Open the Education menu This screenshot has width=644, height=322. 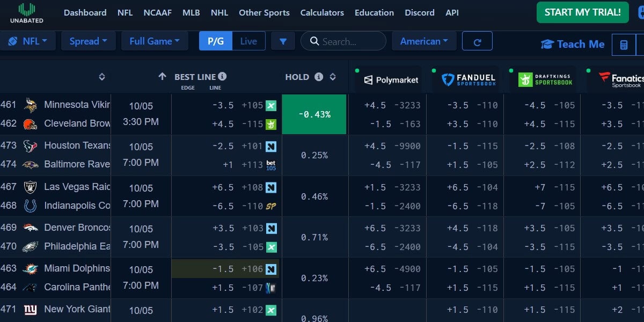click(x=374, y=12)
